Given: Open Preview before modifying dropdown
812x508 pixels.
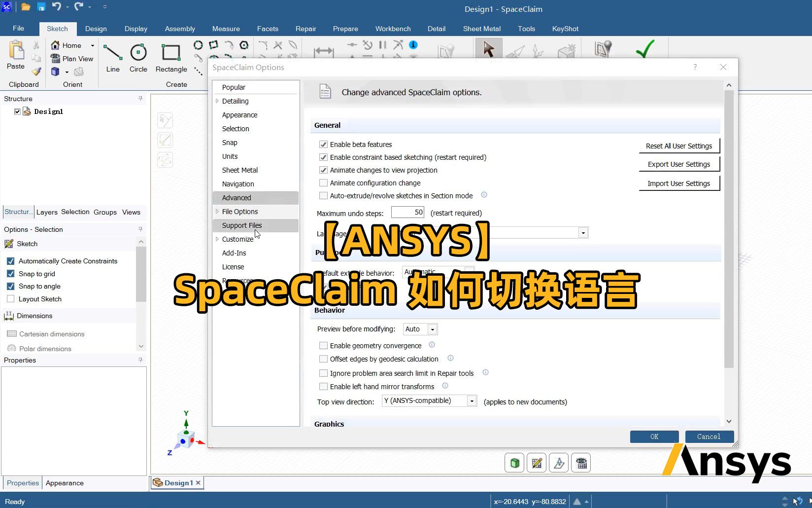Looking at the screenshot, I should [x=432, y=329].
